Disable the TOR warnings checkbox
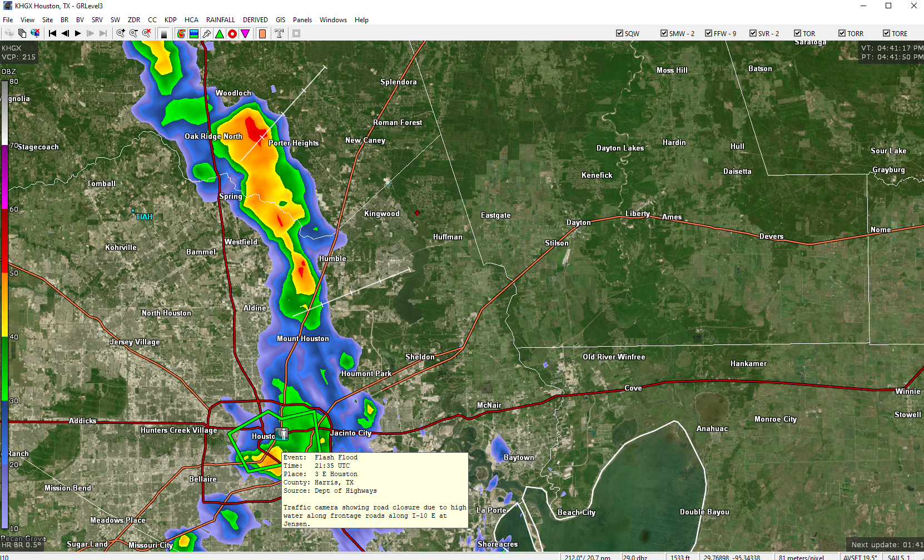The image size is (924, 560). pyautogui.click(x=797, y=33)
